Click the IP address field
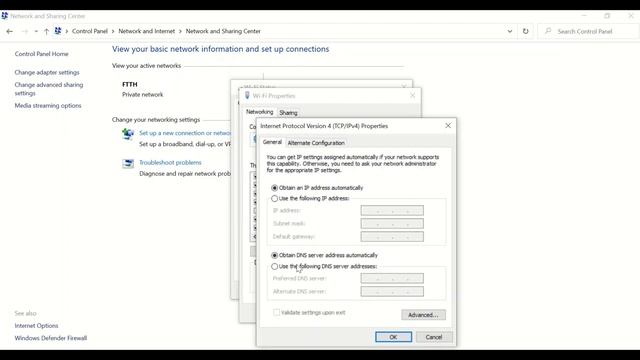 pos(392,211)
